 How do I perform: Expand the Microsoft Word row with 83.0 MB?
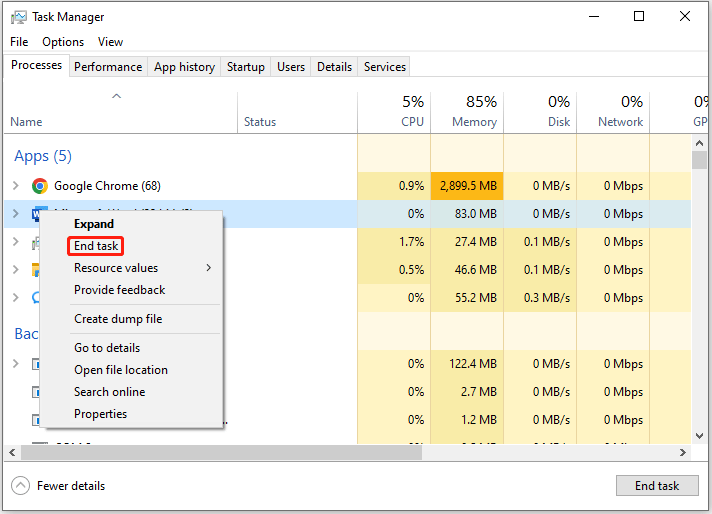[16, 213]
